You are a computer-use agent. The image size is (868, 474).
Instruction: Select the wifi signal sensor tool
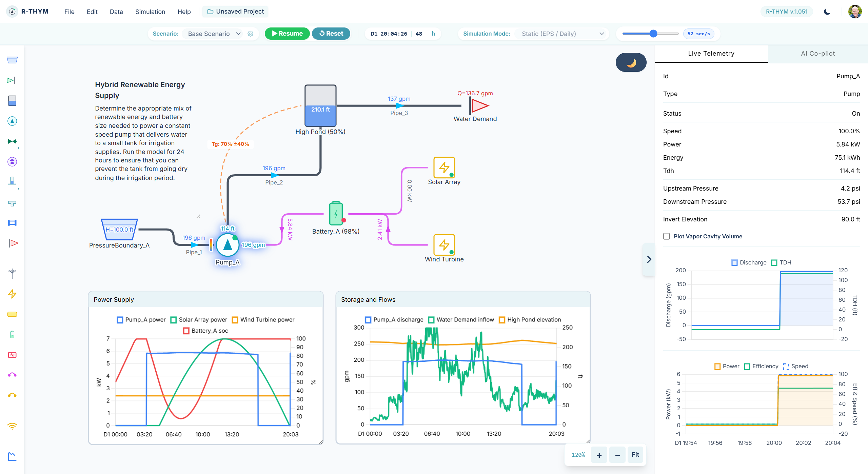click(12, 426)
